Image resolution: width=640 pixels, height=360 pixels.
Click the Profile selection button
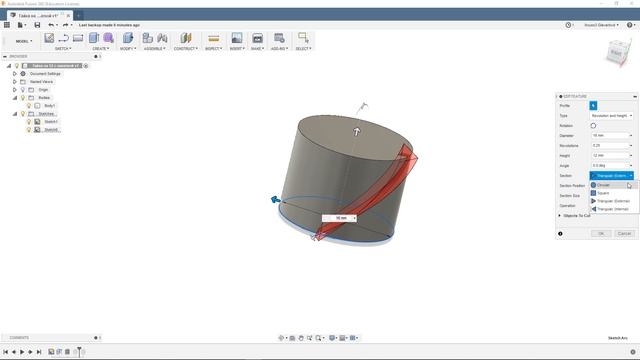[x=593, y=106]
